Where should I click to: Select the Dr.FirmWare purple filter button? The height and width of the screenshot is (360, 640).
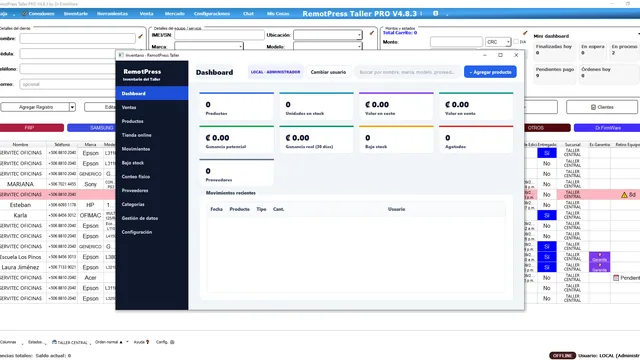pos(607,128)
